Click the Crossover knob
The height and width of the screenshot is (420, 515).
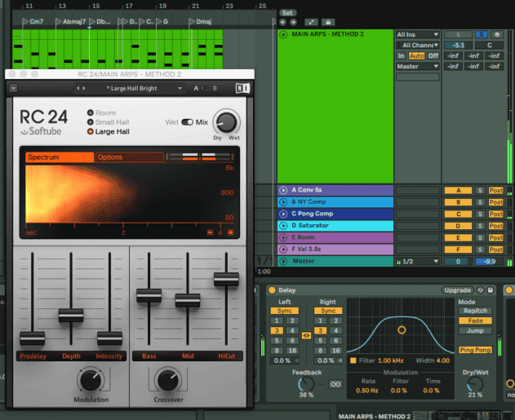coord(168,380)
